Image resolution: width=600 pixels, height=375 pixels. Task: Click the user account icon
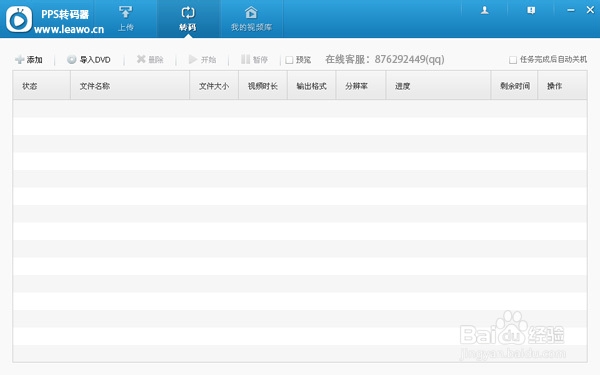pos(484,10)
